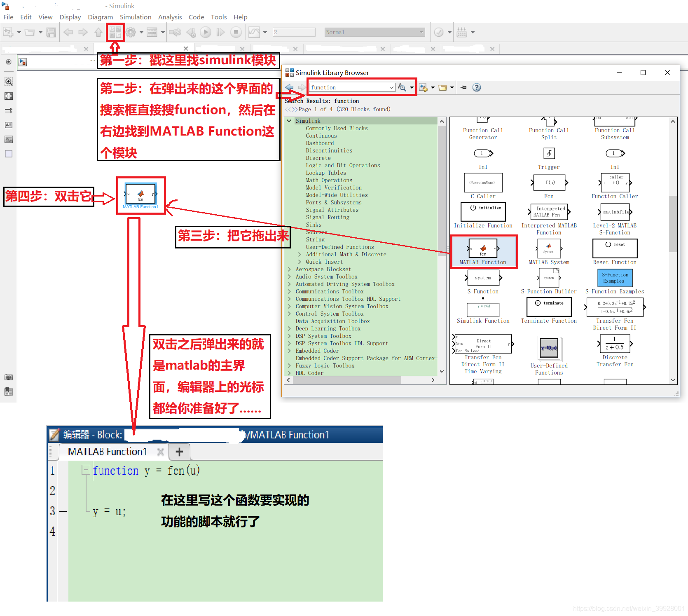Close the MATLAB Function1 editor tab
This screenshot has height=616, width=688.
click(161, 452)
